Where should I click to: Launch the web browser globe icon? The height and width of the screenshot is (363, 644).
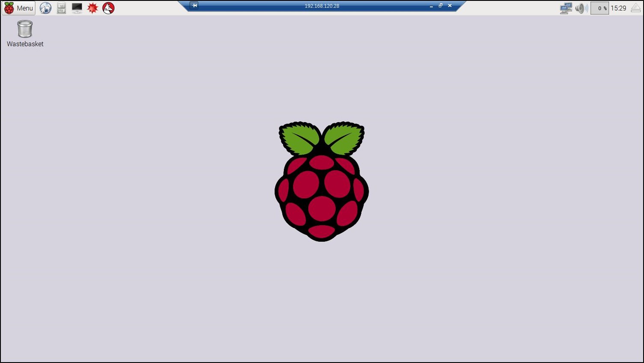click(45, 8)
